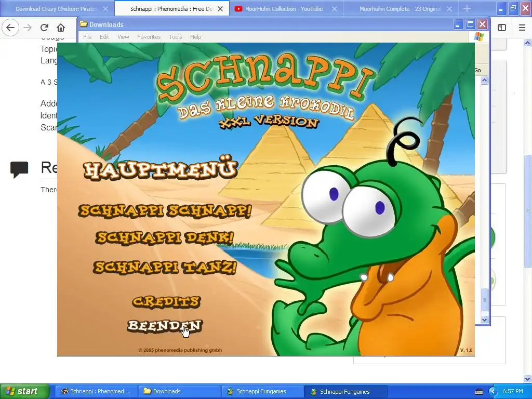Switch to active Schnappi Fungames taskbar button
The image size is (532, 399).
345,391
